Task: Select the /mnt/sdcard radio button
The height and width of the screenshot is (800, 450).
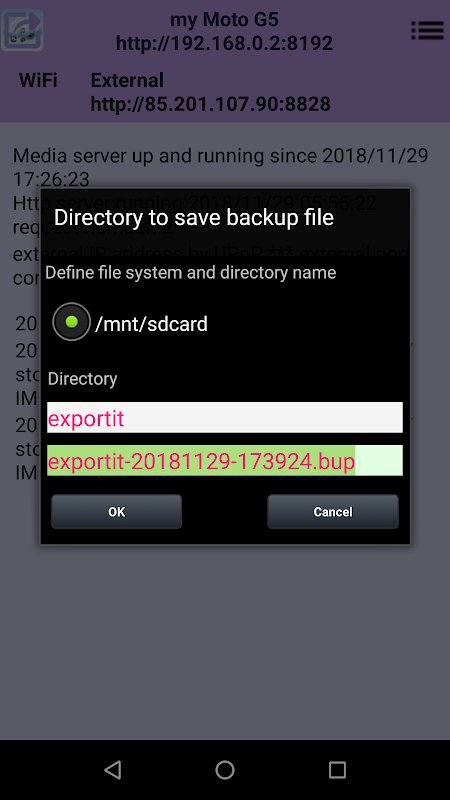Action: pos(71,322)
